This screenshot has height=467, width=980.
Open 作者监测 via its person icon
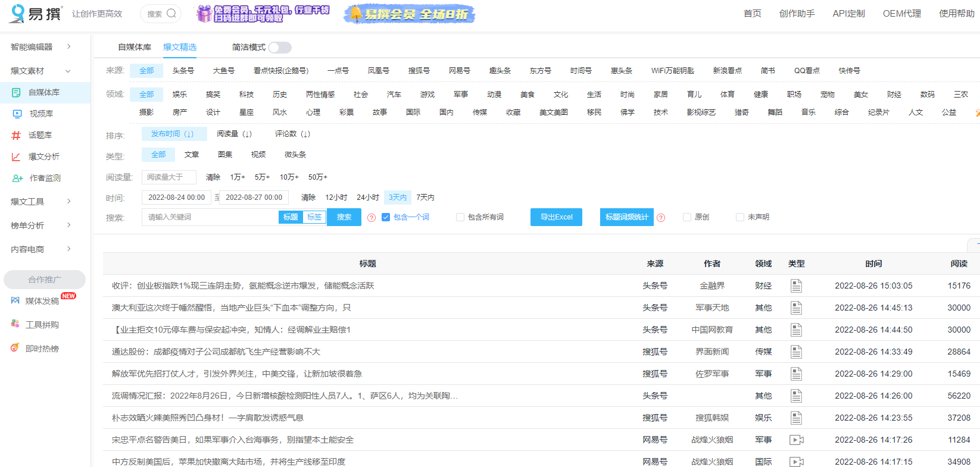(x=17, y=178)
